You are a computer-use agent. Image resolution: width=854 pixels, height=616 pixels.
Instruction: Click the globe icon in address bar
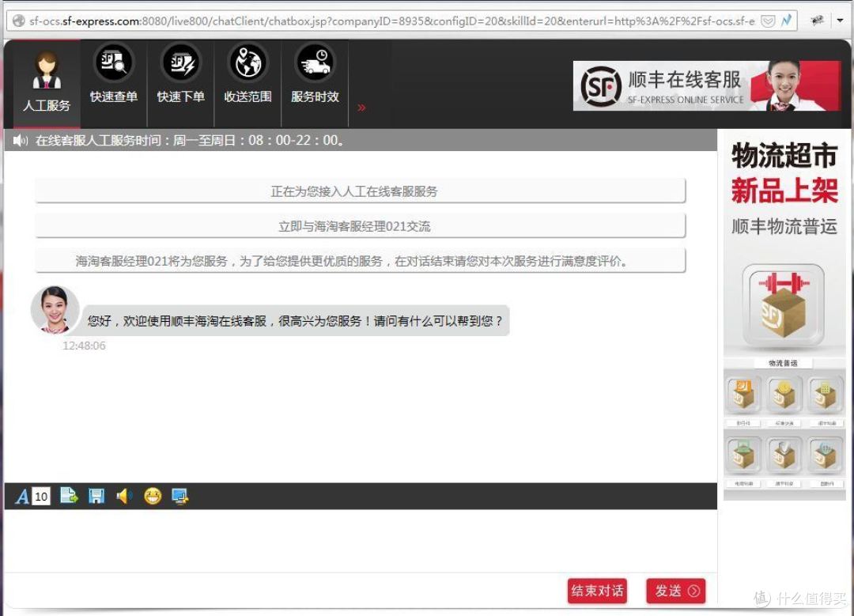18,21
